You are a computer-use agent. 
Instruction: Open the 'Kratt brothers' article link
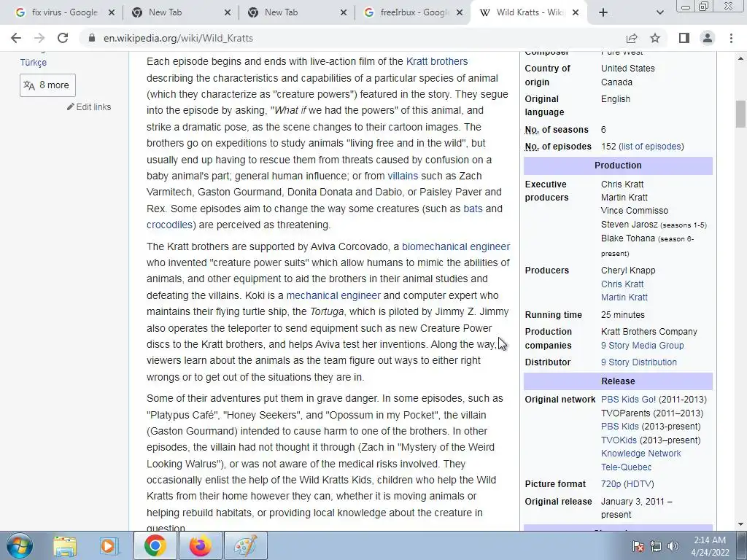pyautogui.click(x=437, y=61)
